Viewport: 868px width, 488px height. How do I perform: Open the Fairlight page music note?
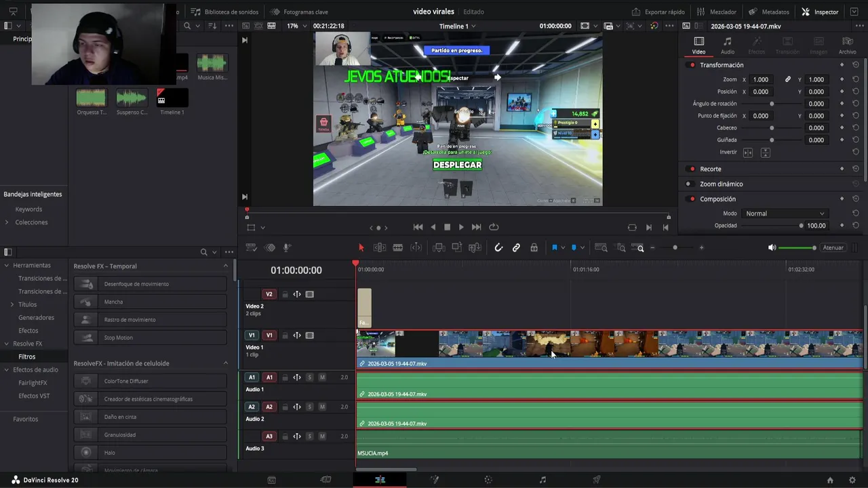coord(542,480)
